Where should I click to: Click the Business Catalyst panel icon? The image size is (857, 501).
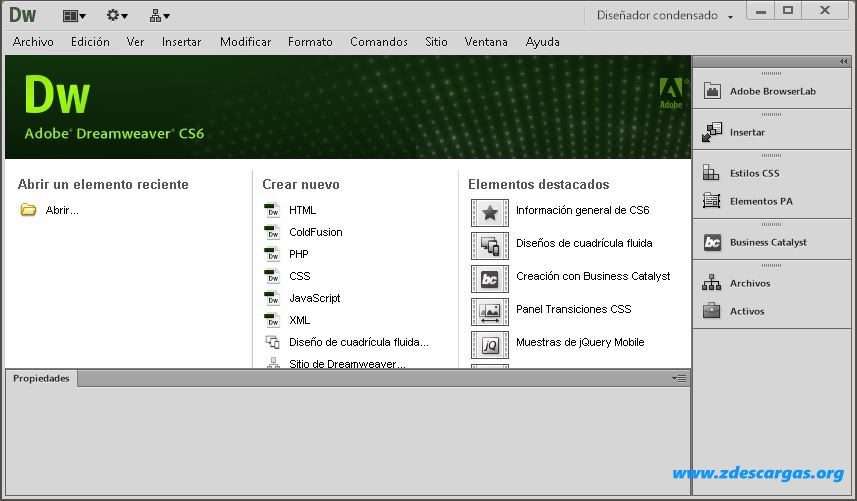pyautogui.click(x=712, y=242)
